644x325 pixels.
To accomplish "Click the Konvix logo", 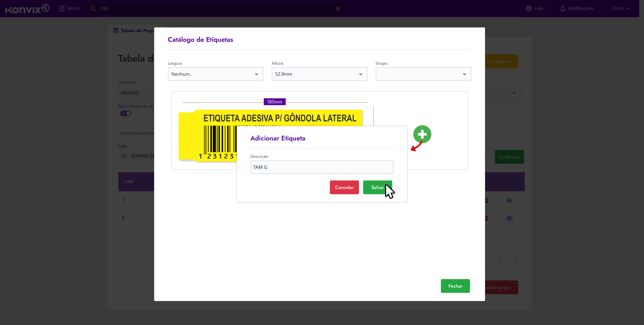I will point(27,9).
